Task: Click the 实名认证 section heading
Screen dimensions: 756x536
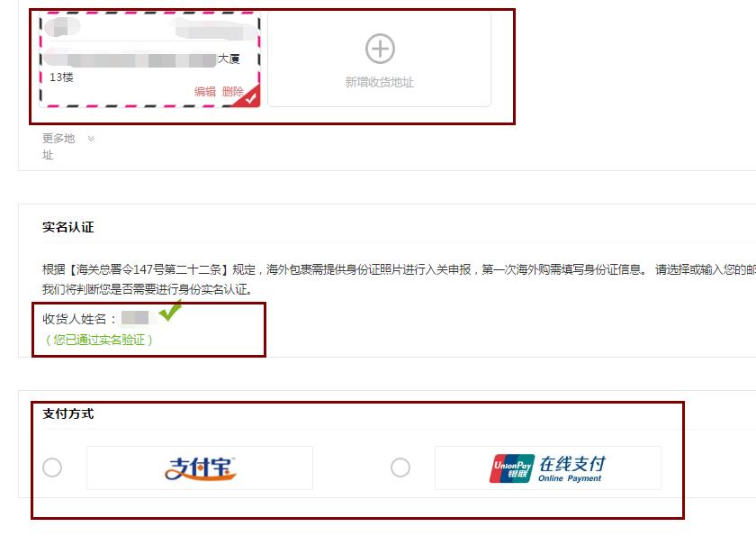Action: [x=68, y=227]
